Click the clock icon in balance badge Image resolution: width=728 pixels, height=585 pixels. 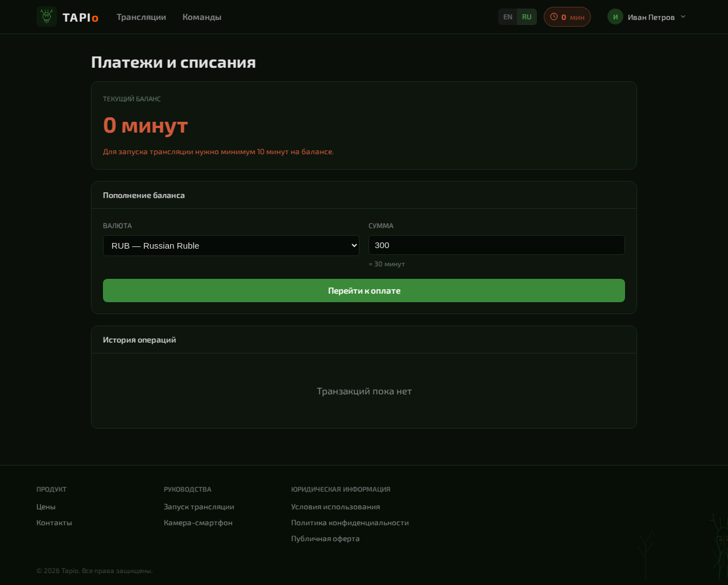554,17
